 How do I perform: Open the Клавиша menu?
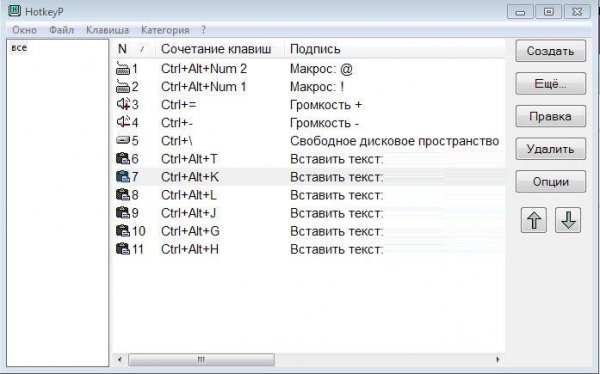pos(108,30)
